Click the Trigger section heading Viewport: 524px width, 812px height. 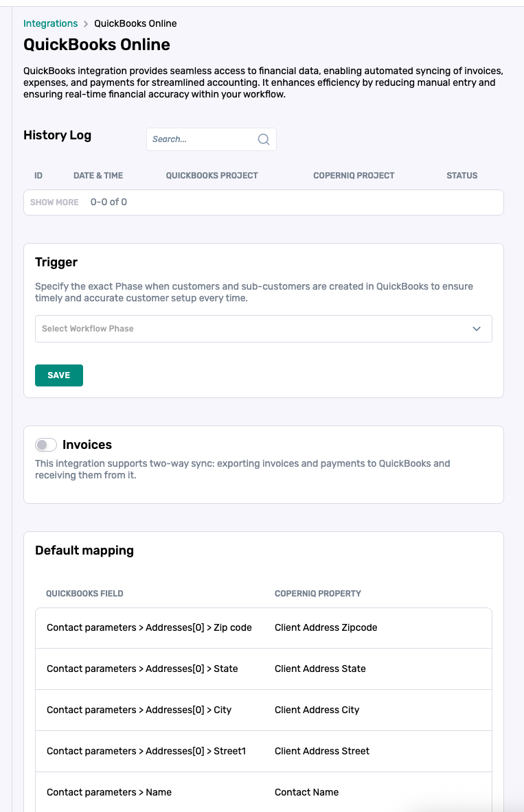point(56,262)
